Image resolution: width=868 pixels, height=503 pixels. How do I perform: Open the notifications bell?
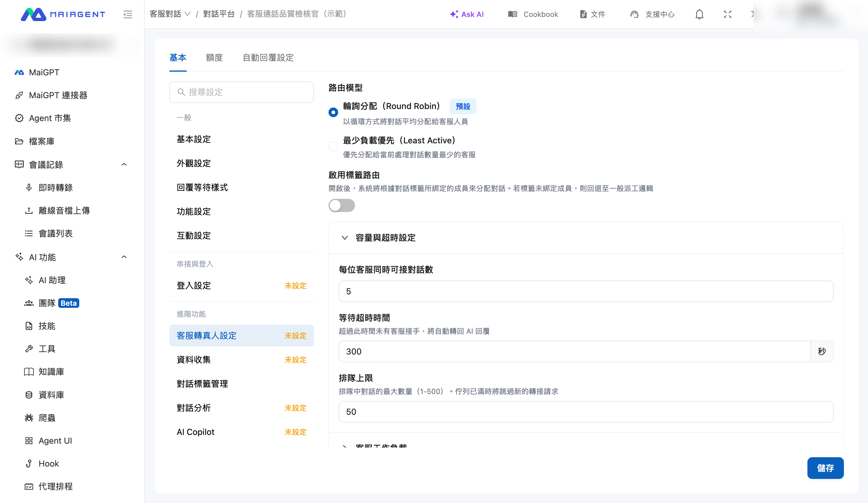(699, 14)
